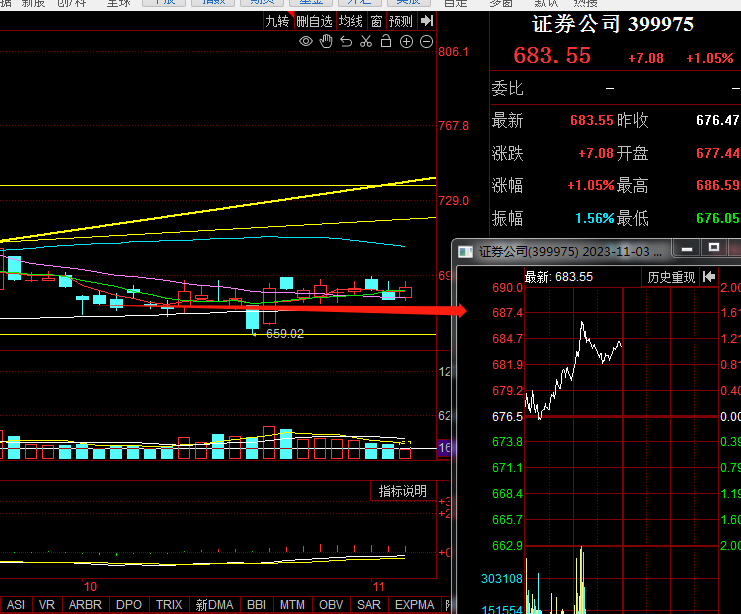Screen dimensions: 741x614
Task: Zoom in with the plus circle icon
Action: [406, 42]
